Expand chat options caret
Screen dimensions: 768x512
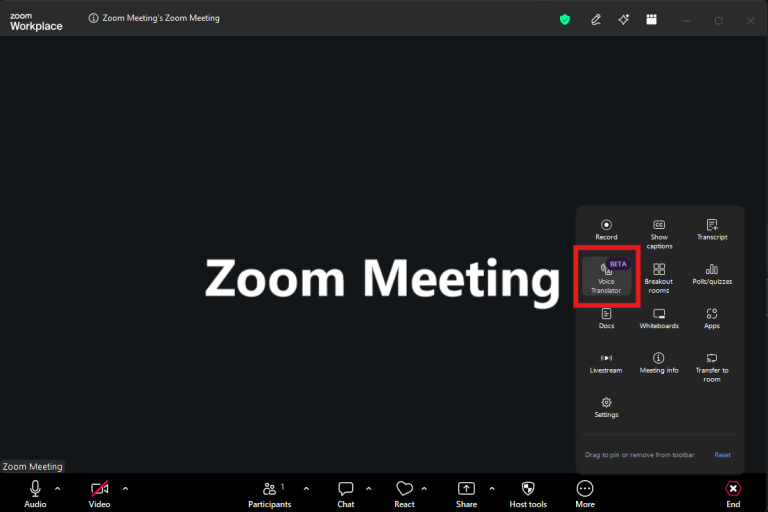(x=368, y=488)
